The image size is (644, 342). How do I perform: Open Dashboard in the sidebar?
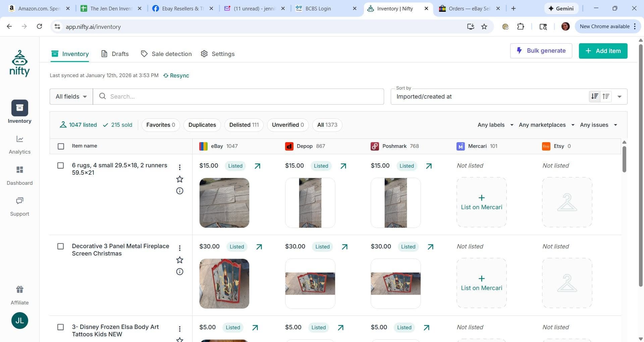point(19,176)
